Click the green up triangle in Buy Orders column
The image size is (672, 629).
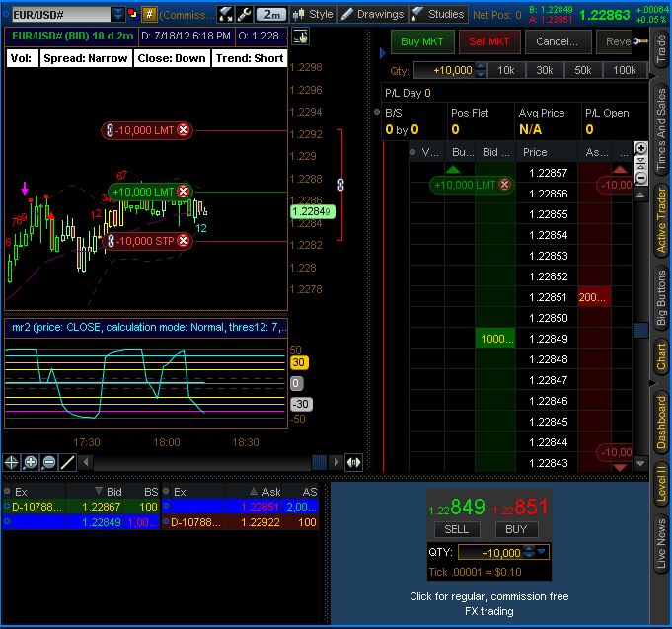[x=453, y=170]
